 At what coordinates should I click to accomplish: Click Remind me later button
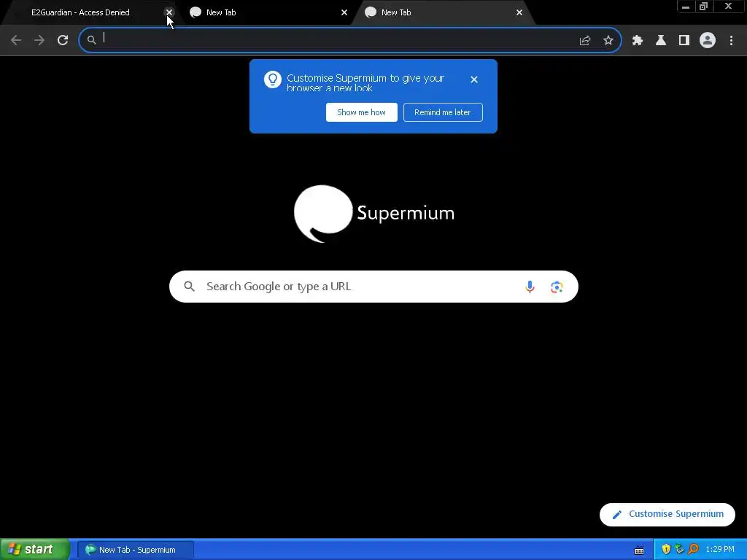(443, 112)
